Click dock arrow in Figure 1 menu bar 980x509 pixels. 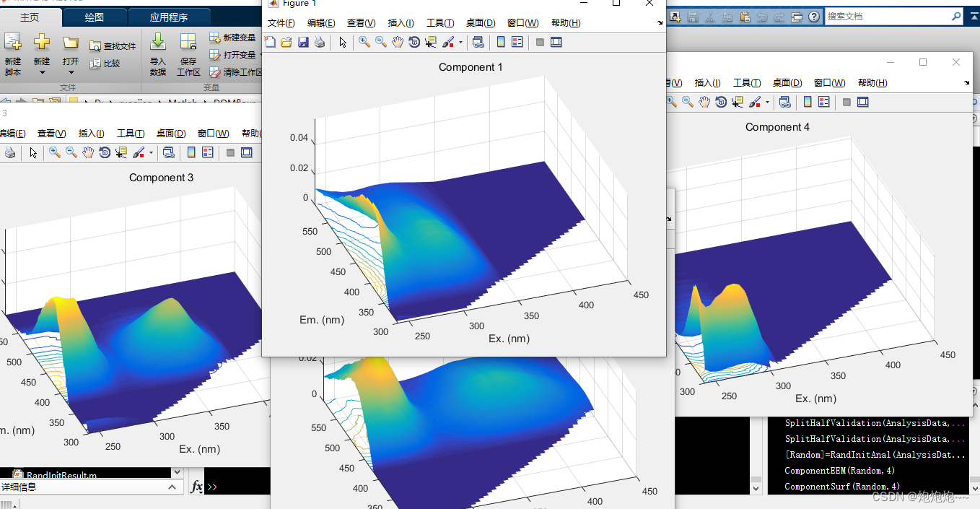[660, 23]
